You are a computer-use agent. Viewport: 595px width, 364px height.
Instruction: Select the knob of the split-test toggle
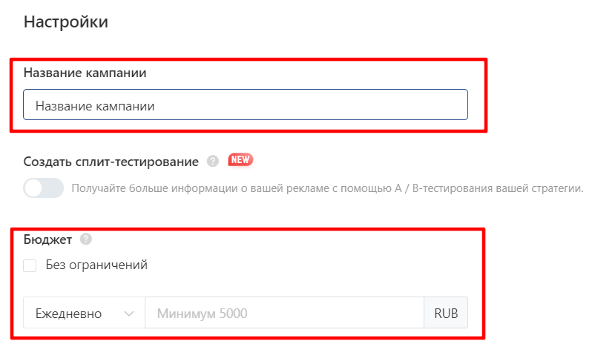tap(34, 188)
